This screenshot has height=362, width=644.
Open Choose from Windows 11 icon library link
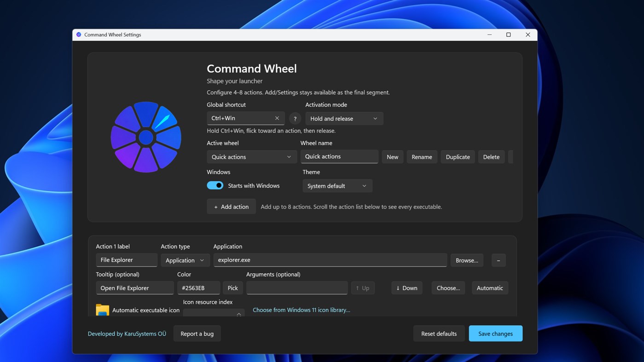(x=302, y=310)
